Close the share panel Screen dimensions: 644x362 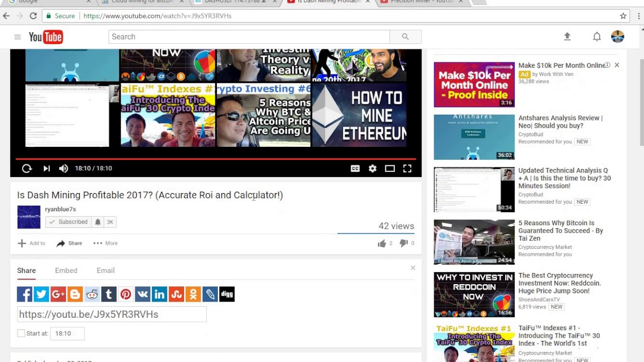coord(413,267)
